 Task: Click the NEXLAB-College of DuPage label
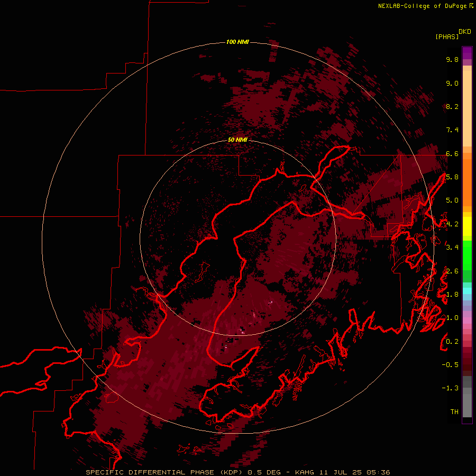422,6
